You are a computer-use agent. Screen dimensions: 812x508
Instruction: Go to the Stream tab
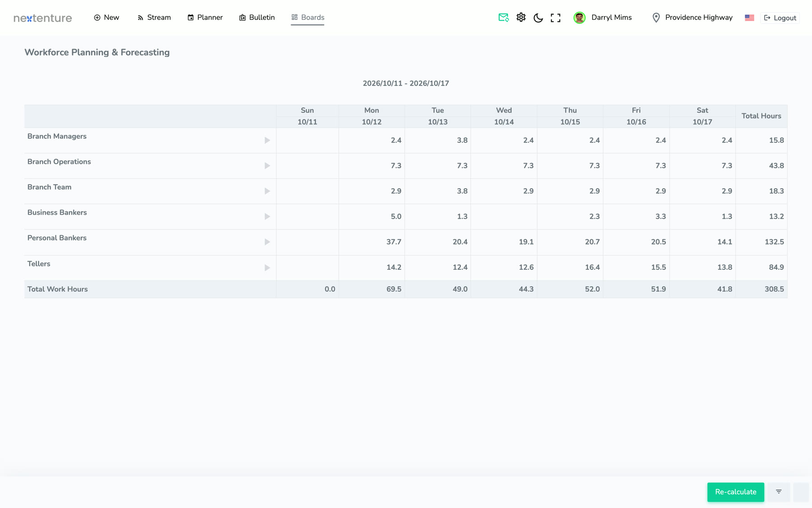(154, 18)
